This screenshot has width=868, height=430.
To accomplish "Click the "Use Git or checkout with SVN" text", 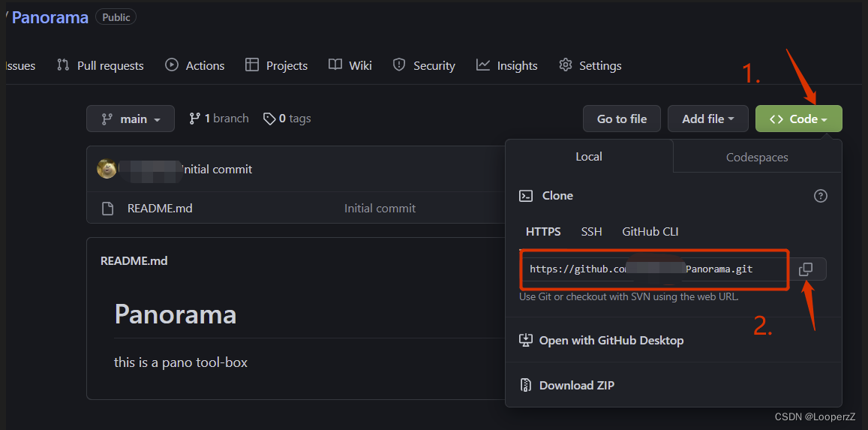I will pyautogui.click(x=629, y=296).
